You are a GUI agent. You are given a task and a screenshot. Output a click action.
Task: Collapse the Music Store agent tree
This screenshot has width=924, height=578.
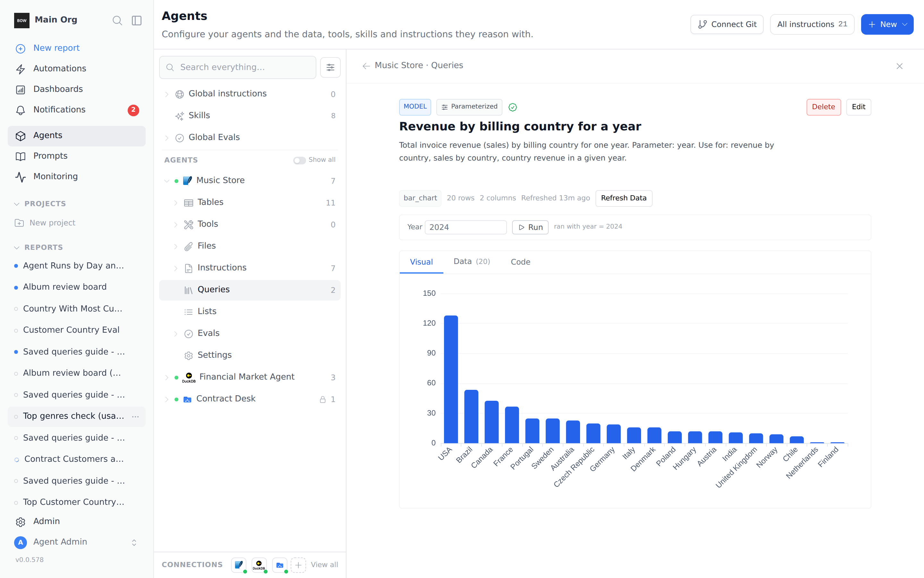pyautogui.click(x=167, y=181)
